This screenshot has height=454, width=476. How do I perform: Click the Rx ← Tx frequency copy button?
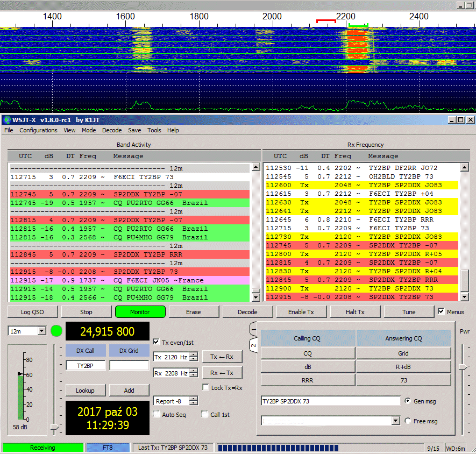tap(222, 373)
